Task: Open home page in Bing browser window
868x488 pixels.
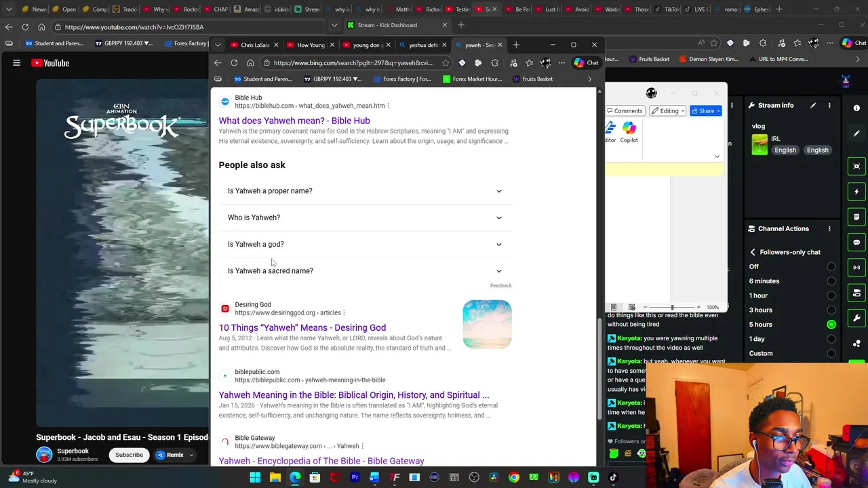Action: point(250,63)
